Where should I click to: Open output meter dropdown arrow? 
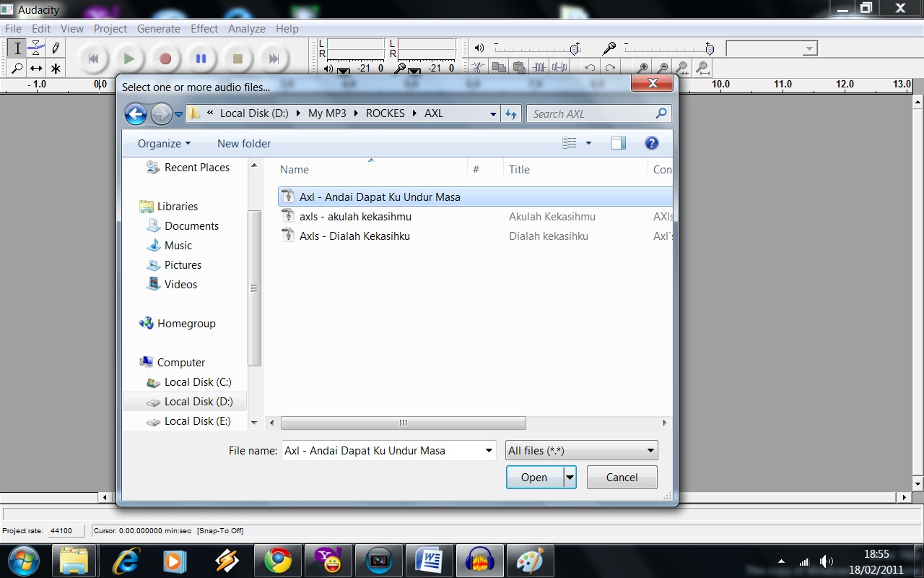click(x=344, y=69)
